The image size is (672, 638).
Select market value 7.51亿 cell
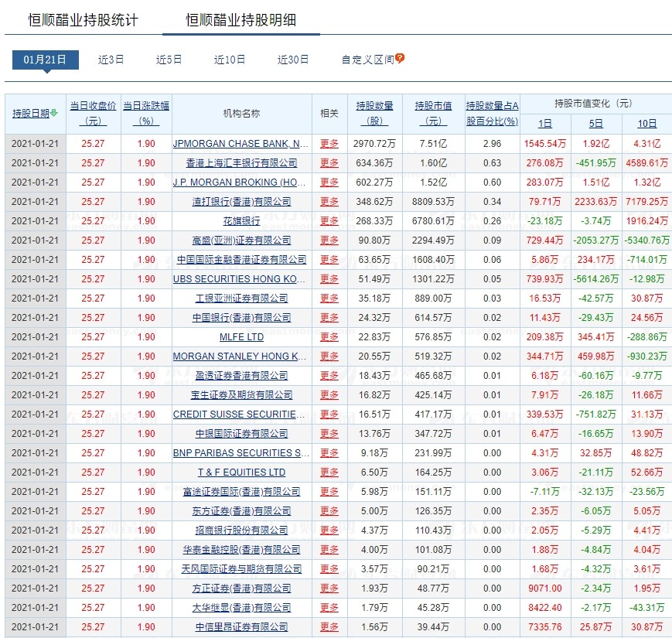click(x=433, y=144)
